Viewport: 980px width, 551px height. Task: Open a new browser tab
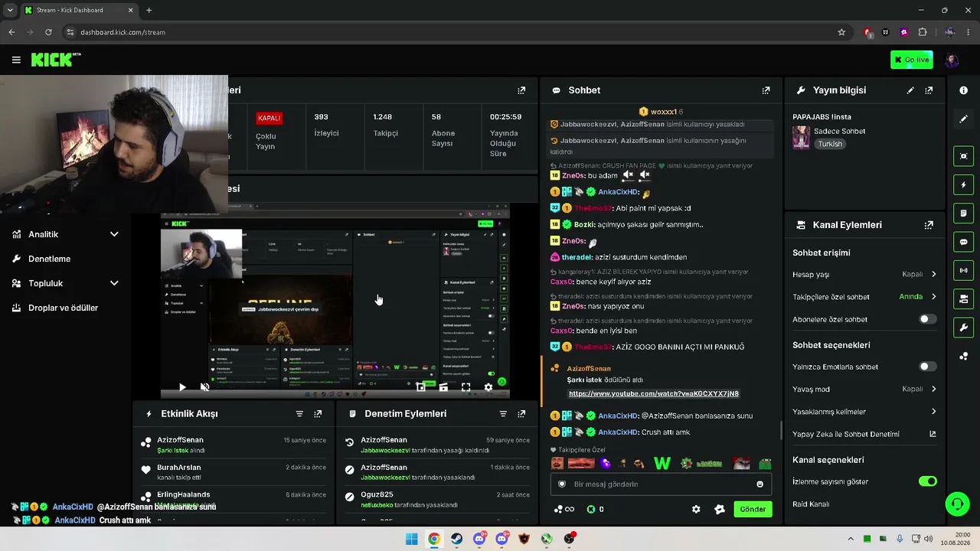(x=149, y=10)
